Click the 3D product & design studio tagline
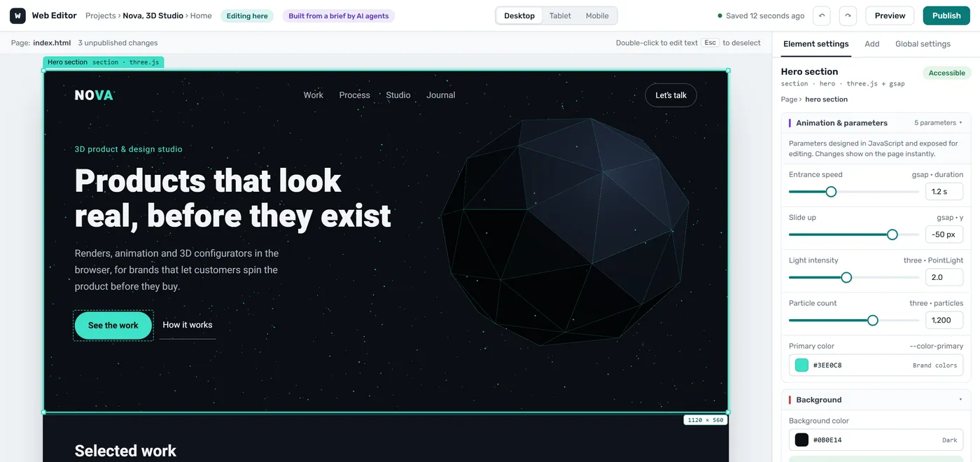The image size is (980, 462). point(129,149)
